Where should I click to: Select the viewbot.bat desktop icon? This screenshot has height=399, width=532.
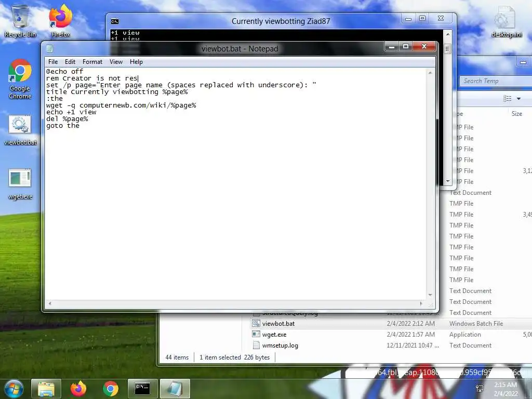click(x=20, y=130)
